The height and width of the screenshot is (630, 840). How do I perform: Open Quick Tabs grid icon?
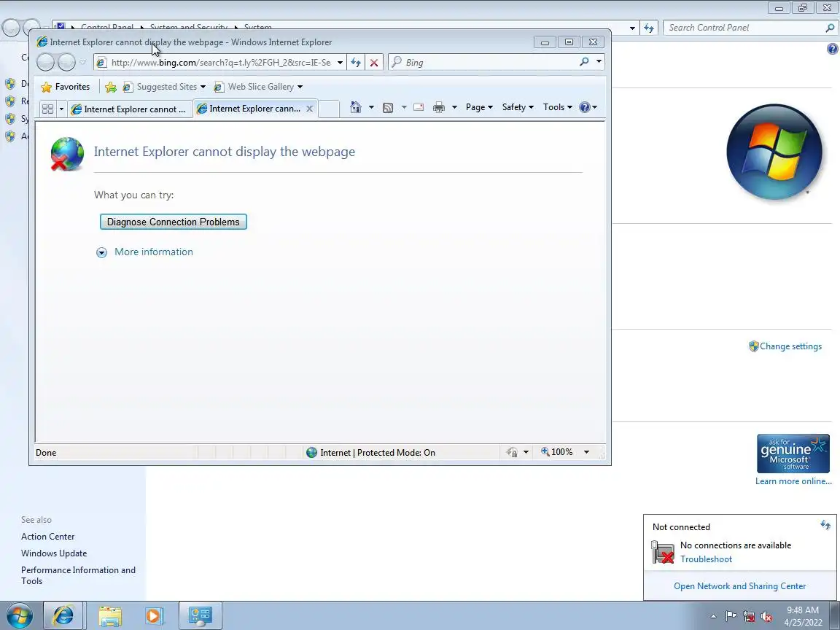click(47, 109)
